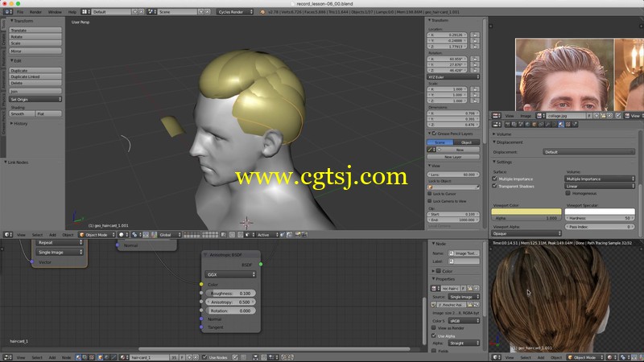Open the Object properties tab icon
644x362 pixels.
coord(535,125)
